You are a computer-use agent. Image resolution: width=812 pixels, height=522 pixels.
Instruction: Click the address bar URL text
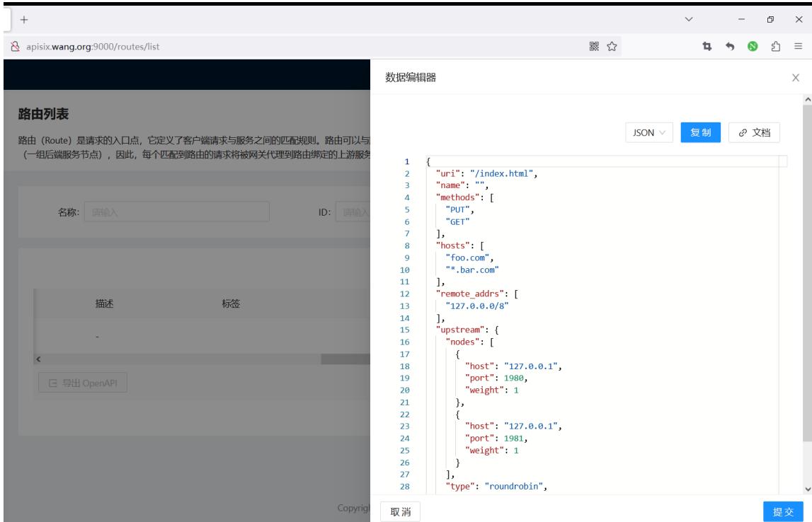tap(93, 47)
